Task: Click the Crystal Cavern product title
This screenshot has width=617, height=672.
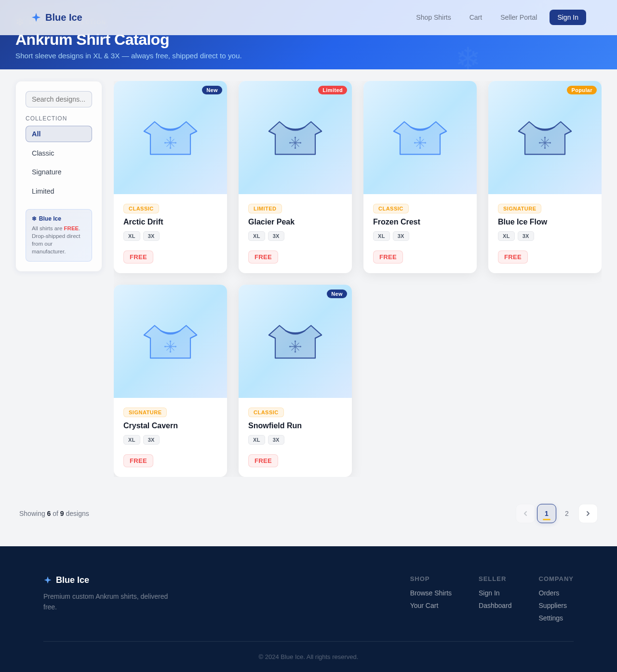Action: point(150,426)
